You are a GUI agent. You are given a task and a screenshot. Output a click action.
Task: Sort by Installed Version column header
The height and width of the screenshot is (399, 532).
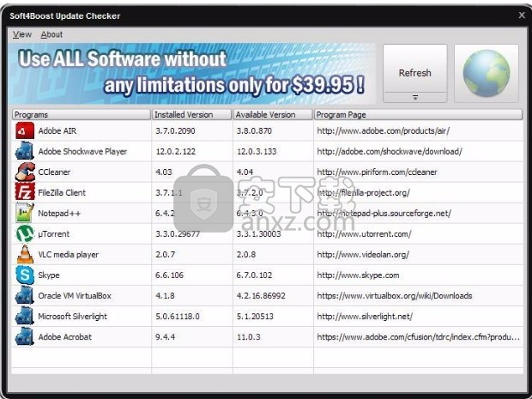pyautogui.click(x=191, y=115)
